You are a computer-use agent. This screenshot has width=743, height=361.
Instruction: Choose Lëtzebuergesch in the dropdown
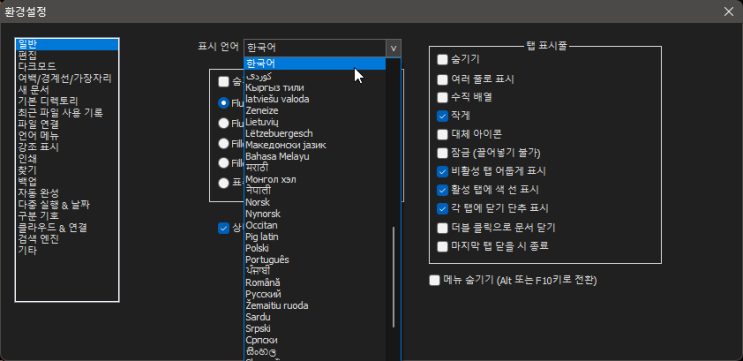tap(315, 134)
